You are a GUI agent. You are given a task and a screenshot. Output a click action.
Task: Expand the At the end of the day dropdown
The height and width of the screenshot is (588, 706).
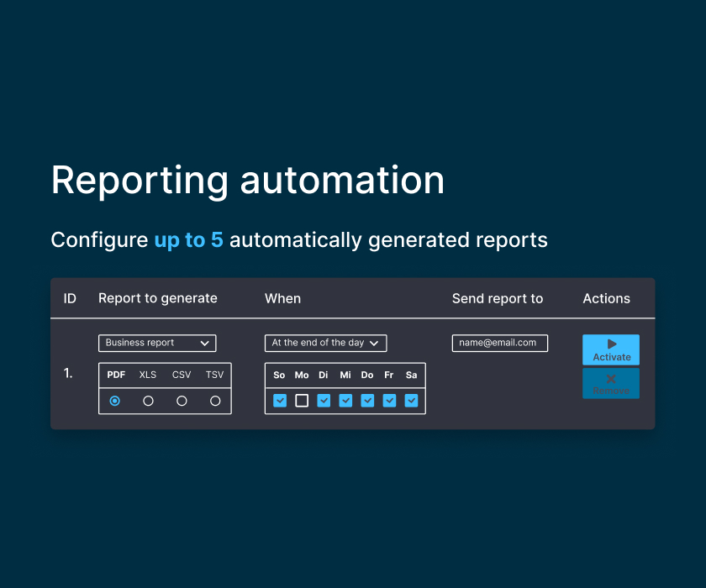click(x=325, y=343)
